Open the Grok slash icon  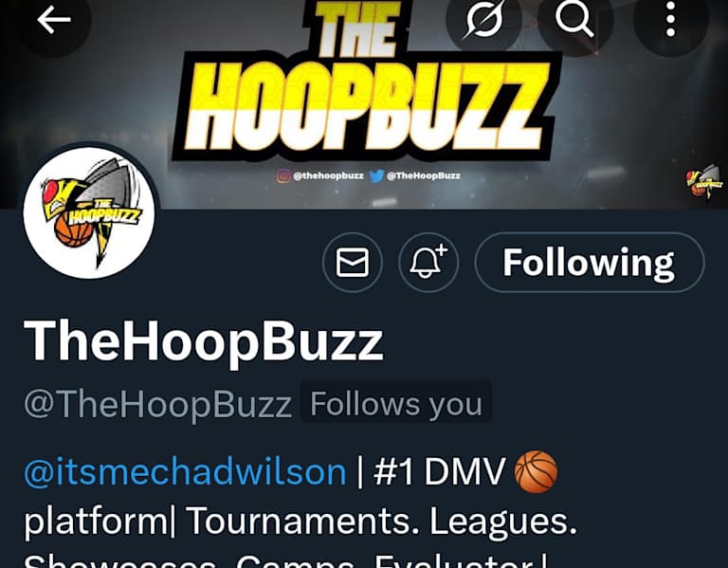[x=483, y=20]
